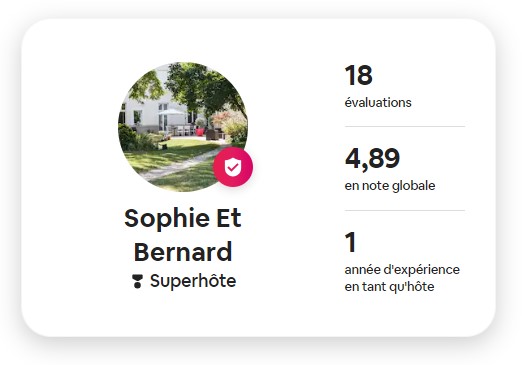The width and height of the screenshot is (522, 365).
Task: Click the "en tant qu'hôte" text line
Action: tap(389, 287)
